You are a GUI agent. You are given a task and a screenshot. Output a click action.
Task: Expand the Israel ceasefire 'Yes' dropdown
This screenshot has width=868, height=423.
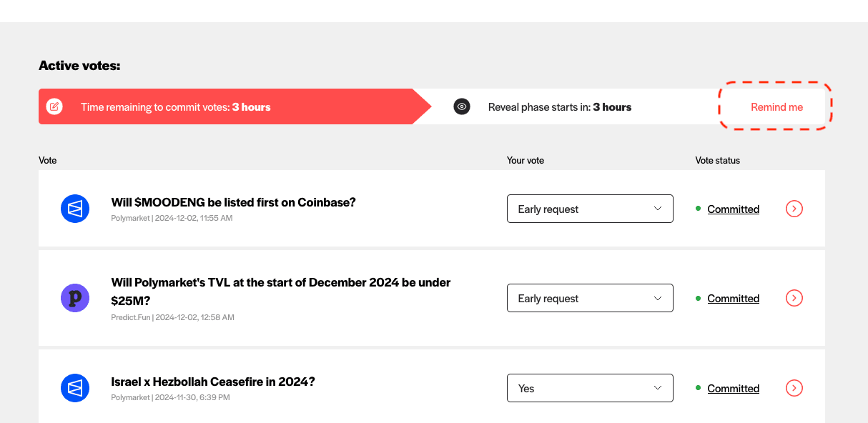tap(590, 388)
